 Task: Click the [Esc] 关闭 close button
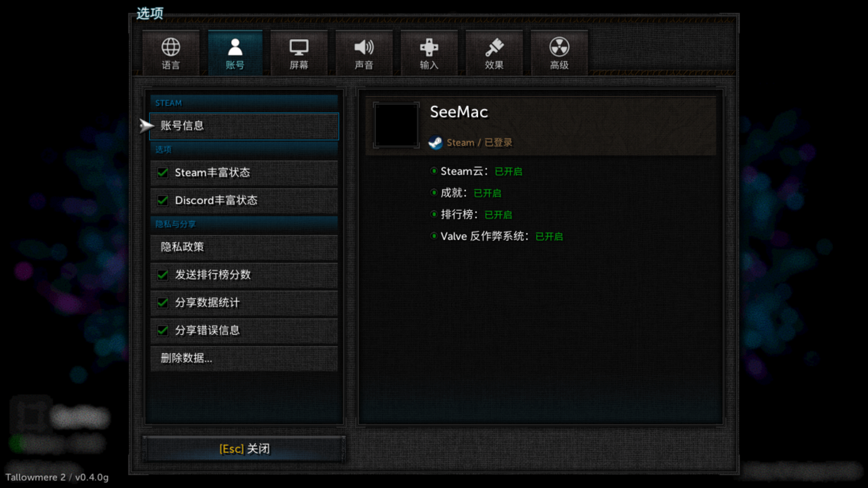pos(244,449)
